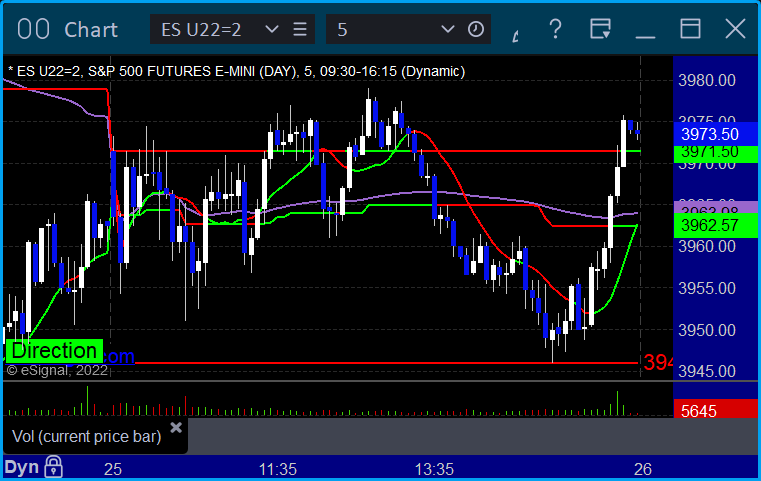Click the 13:35 time axis label
Viewport: 761px width, 481px height.
434,469
